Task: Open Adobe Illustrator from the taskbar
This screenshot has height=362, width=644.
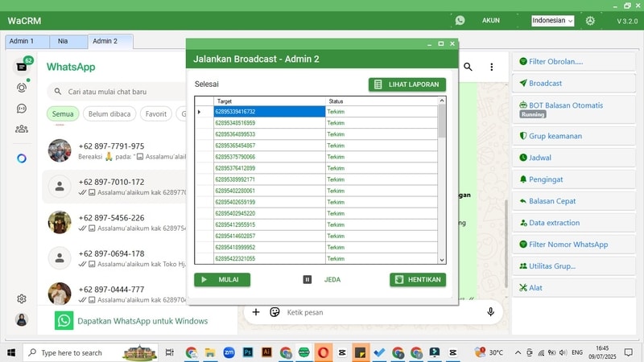Action: click(266, 352)
